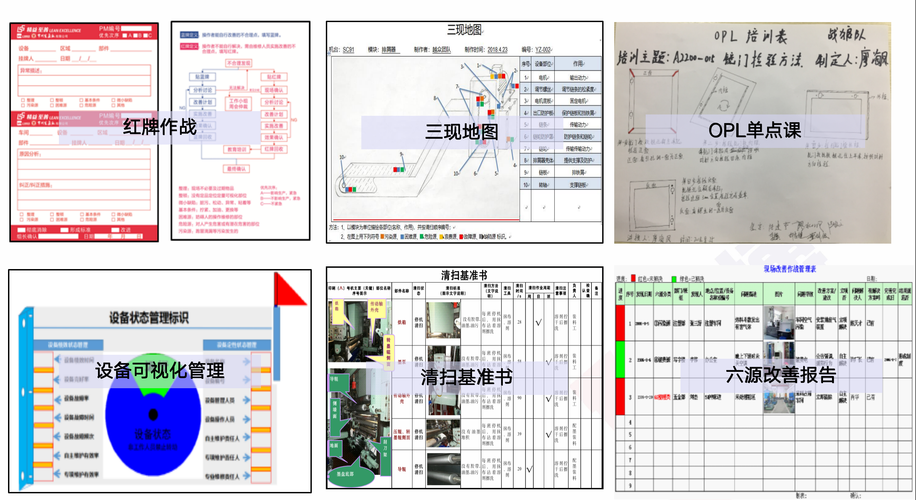Viewport: 916px width, 500px height.
Task: Open the 三现地图 label
Action: [x=460, y=131]
